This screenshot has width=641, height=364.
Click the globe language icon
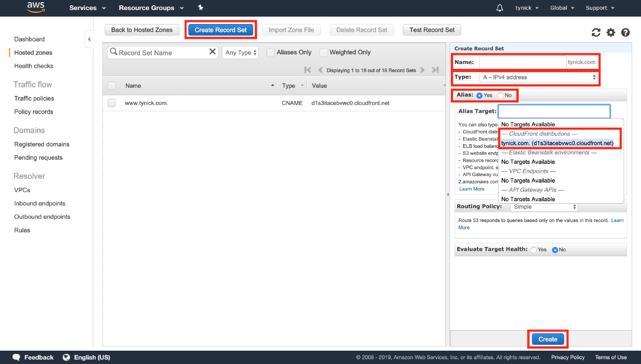[66, 357]
